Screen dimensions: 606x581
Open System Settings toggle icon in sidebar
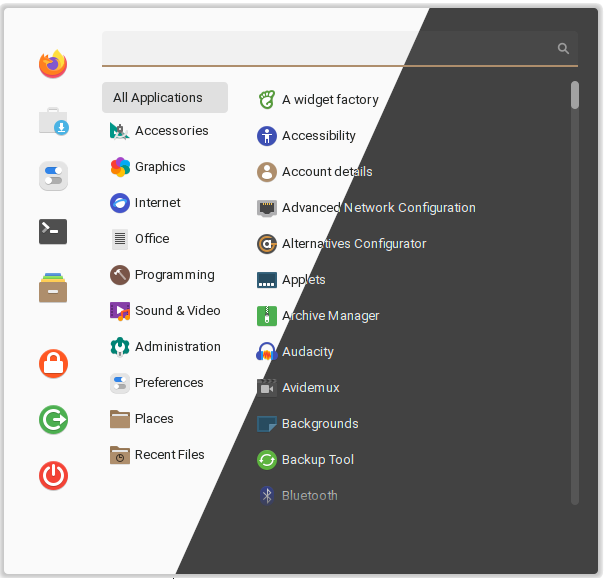click(53, 176)
